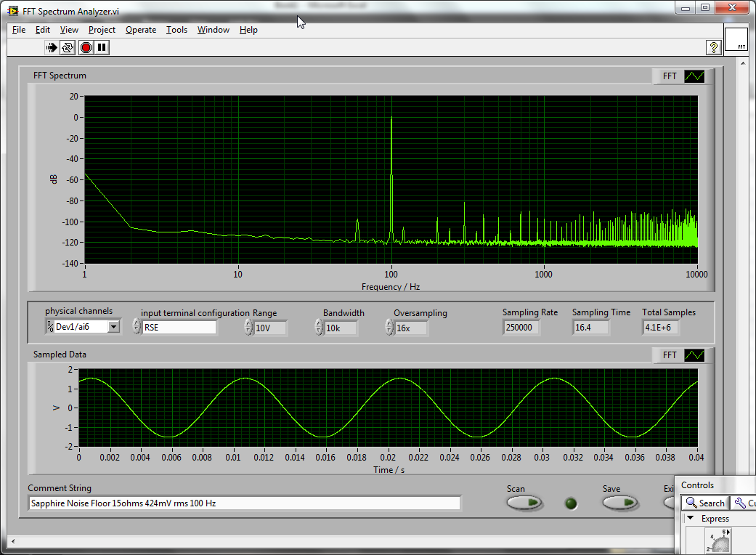Viewport: 756px width, 555px height.
Task: Open the View menu
Action: pos(69,30)
